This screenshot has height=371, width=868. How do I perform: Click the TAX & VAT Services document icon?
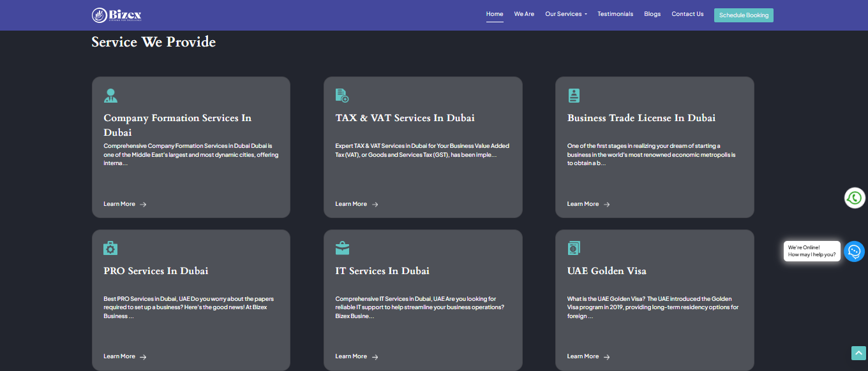click(x=343, y=95)
